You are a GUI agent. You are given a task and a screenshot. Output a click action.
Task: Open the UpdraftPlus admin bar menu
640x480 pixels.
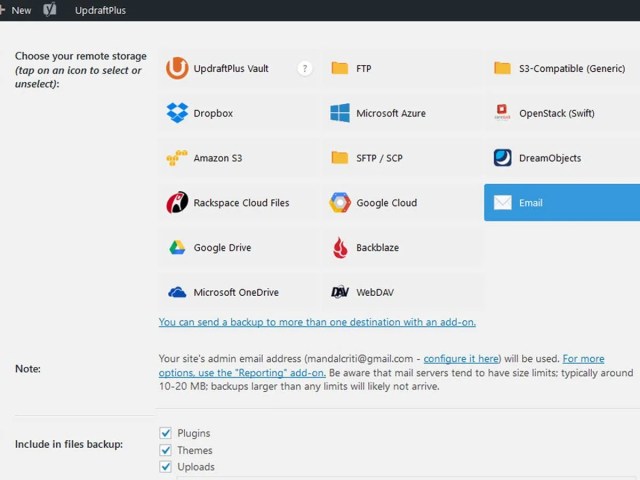pyautogui.click(x=100, y=10)
